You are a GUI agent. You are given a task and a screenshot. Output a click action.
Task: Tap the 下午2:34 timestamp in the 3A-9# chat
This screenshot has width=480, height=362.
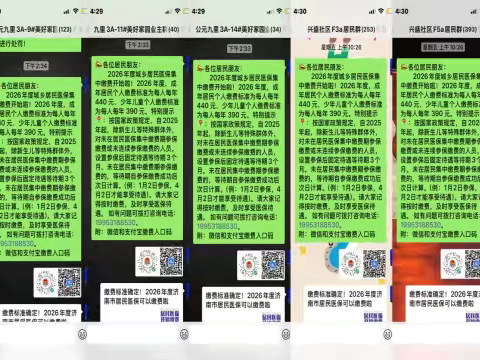pyautogui.click(x=36, y=66)
